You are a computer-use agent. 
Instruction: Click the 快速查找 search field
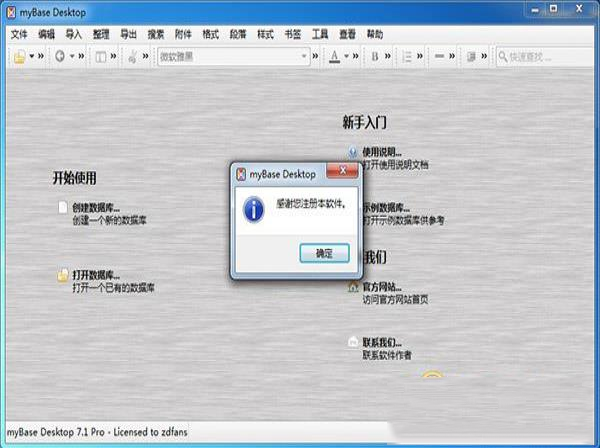545,56
